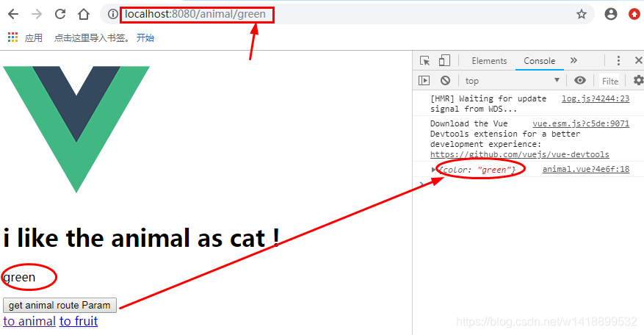This screenshot has height=335, width=644.
Task: Create a live expression with eye icon
Action: [x=580, y=81]
